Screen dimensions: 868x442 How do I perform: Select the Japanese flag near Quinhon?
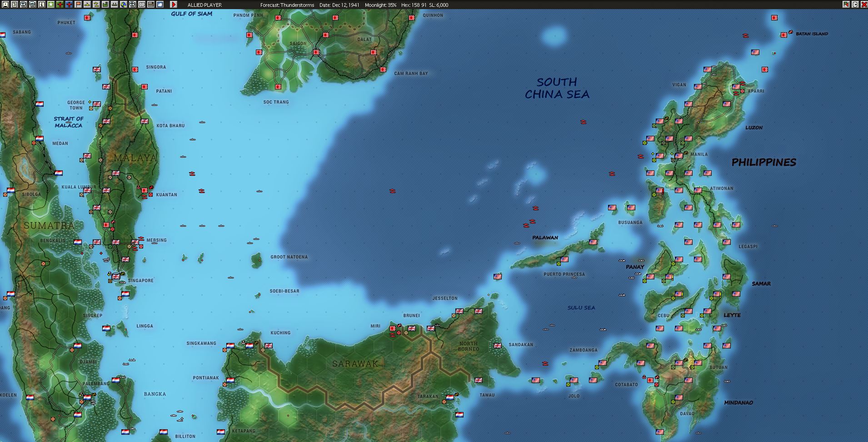[x=412, y=18]
